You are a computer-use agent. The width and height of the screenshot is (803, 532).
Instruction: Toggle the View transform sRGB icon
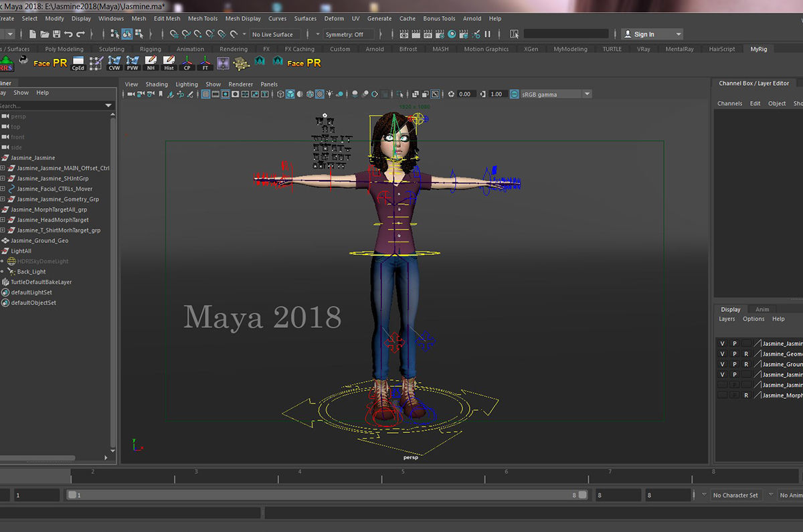click(x=514, y=94)
